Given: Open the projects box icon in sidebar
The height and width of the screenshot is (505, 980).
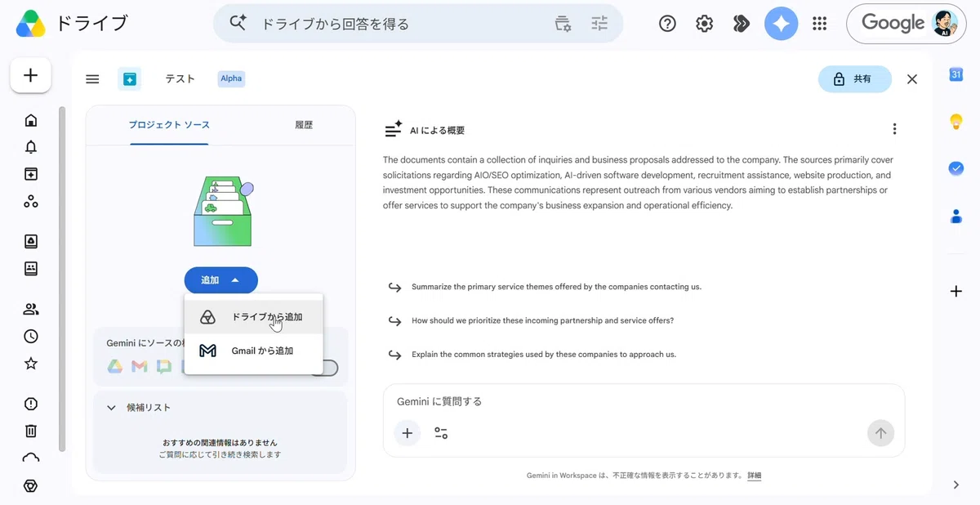Looking at the screenshot, I should [x=31, y=174].
